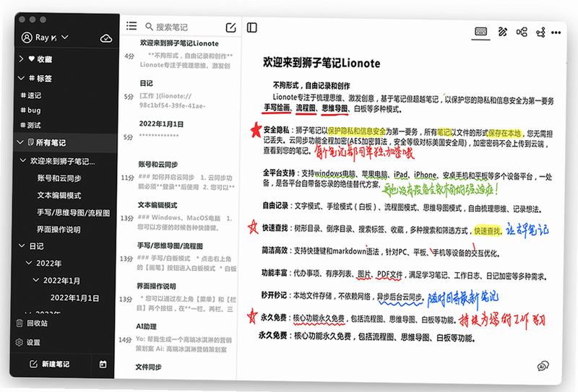This screenshot has width=578, height=392.
Task: Click the highlighted 保存在本地 text
Action: point(504,133)
